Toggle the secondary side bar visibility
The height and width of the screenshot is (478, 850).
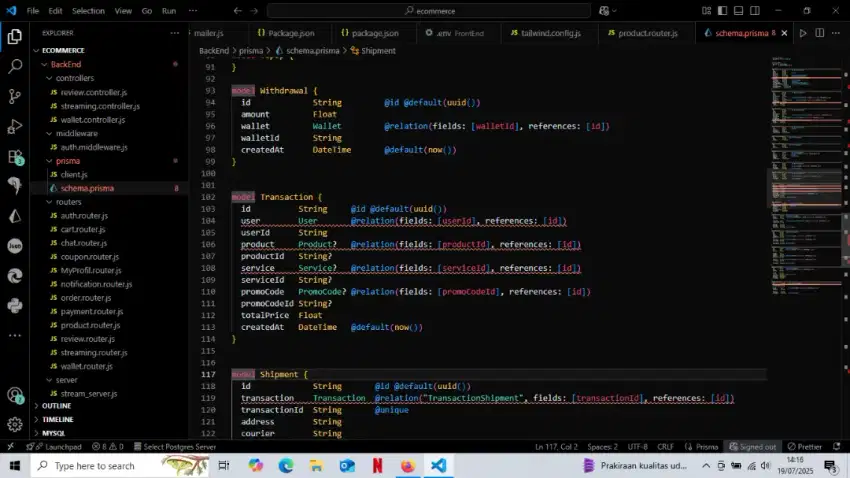[755, 10]
